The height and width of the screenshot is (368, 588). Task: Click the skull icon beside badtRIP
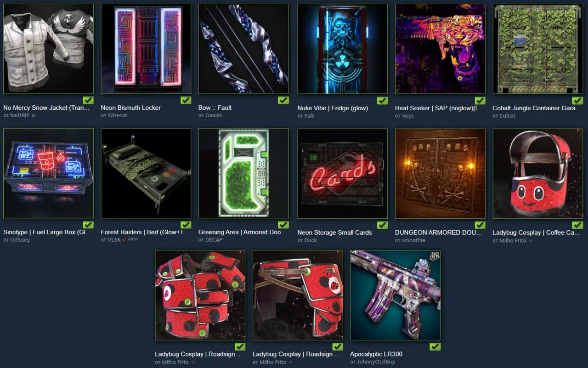click(33, 115)
